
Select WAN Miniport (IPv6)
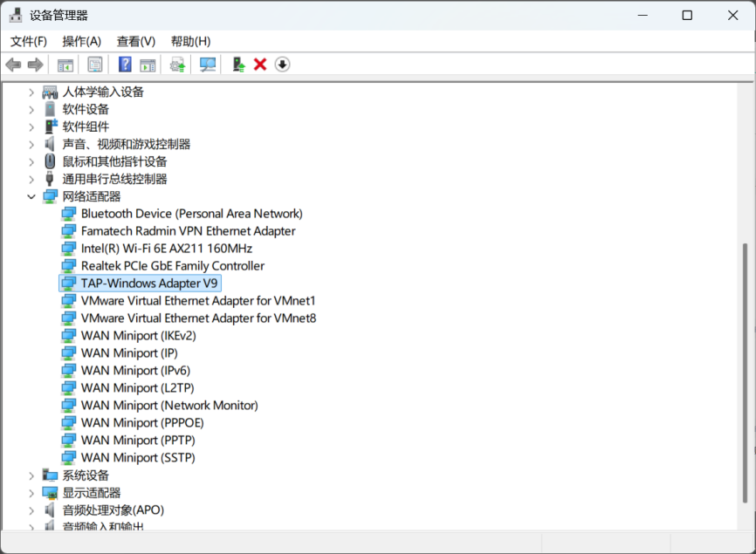[135, 371]
